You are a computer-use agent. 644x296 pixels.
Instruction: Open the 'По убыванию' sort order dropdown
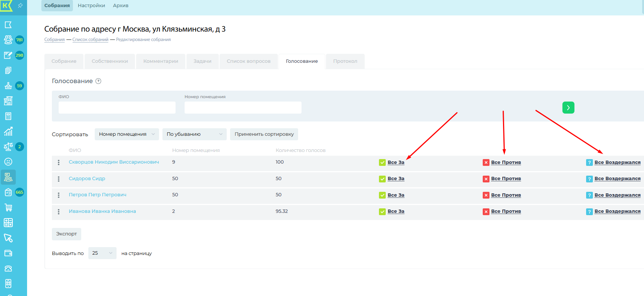pyautogui.click(x=194, y=134)
